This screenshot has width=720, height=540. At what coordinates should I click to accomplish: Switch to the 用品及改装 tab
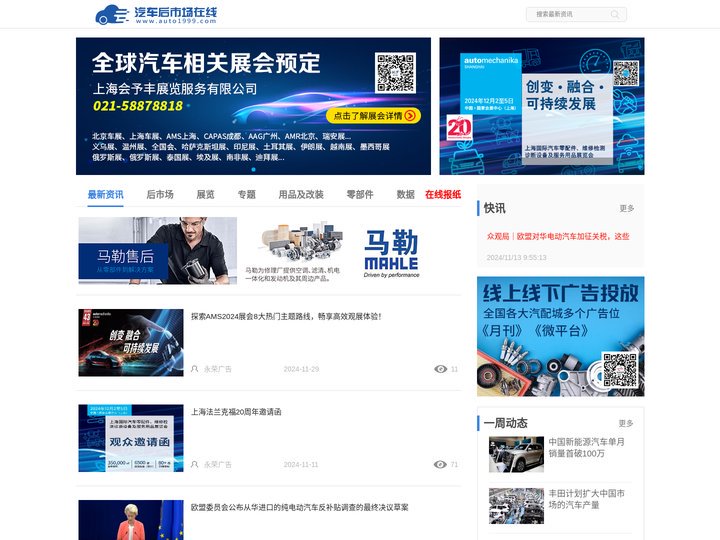point(301,195)
